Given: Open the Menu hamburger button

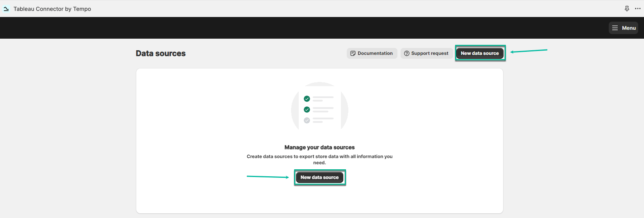Looking at the screenshot, I should click(x=623, y=28).
